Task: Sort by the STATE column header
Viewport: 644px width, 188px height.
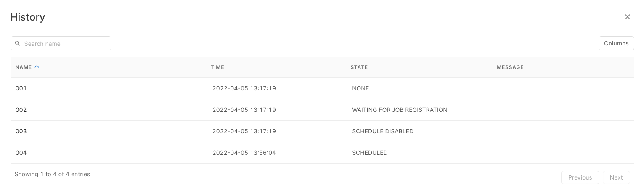Action: coord(359,67)
